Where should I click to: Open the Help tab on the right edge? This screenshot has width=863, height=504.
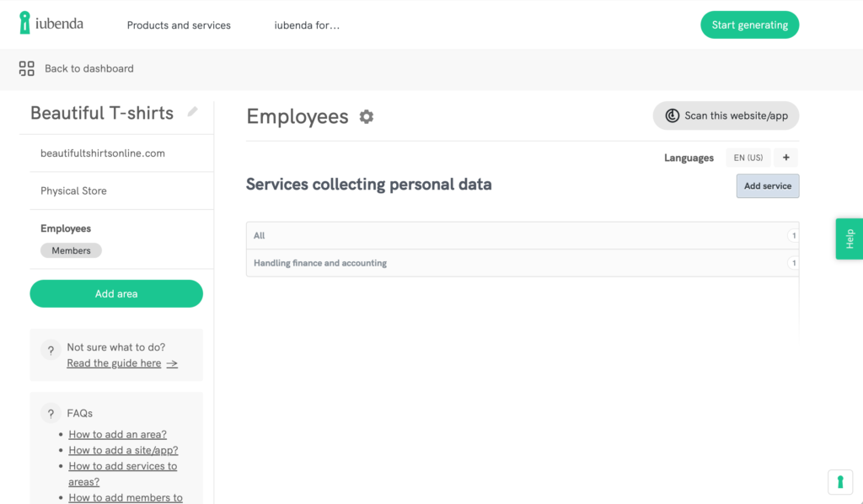point(849,239)
